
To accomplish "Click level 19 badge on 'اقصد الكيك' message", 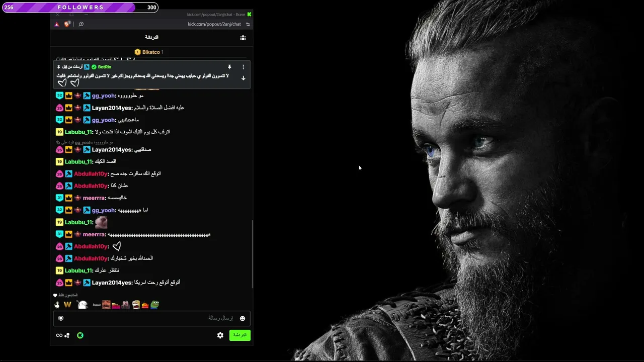I will pos(59,161).
